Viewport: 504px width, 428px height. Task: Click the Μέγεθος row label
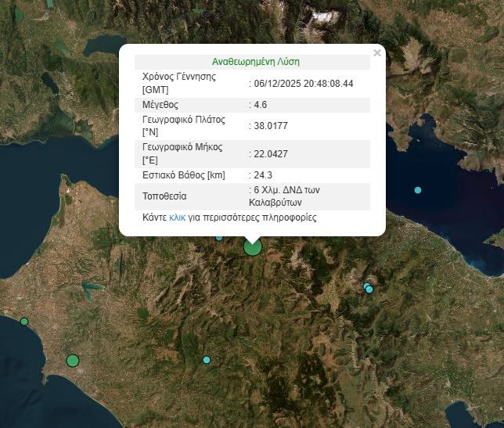point(160,104)
